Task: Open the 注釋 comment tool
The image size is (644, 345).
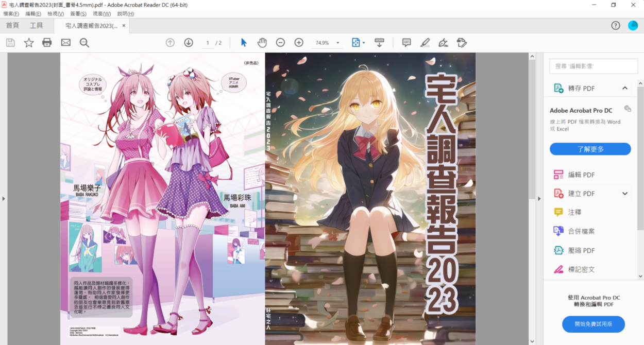Action: pyautogui.click(x=567, y=212)
